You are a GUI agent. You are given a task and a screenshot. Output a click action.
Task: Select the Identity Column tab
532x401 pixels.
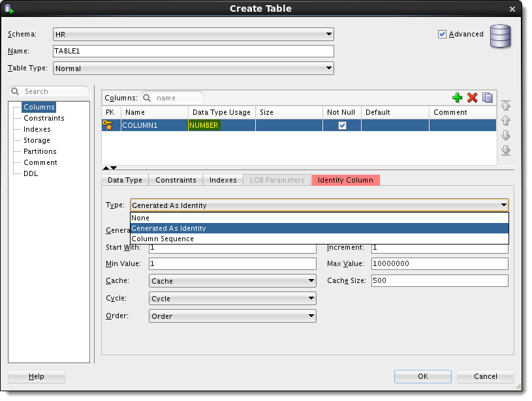click(x=345, y=180)
